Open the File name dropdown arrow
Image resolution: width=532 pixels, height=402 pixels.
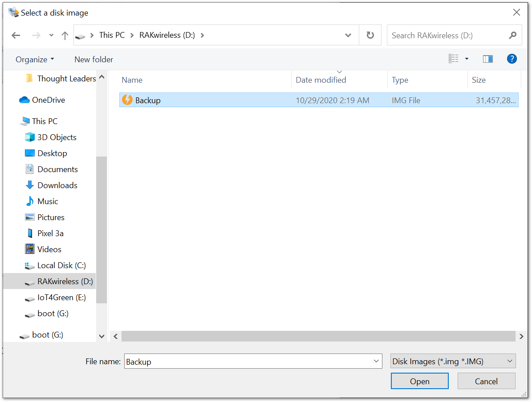pos(376,362)
